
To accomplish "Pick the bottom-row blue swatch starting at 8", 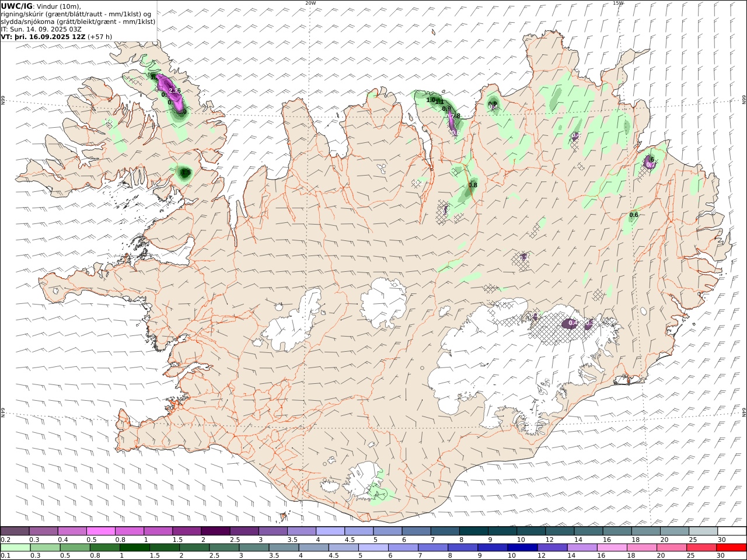I will coord(463,547).
